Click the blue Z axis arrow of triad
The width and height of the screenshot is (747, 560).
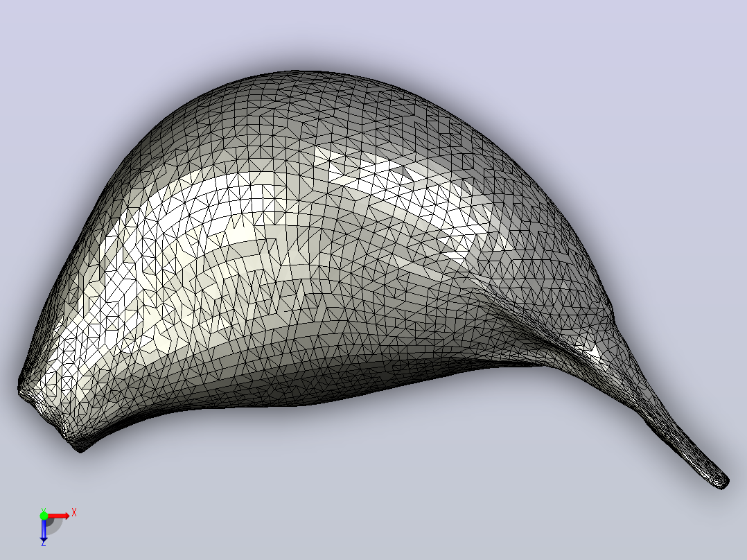point(44,531)
